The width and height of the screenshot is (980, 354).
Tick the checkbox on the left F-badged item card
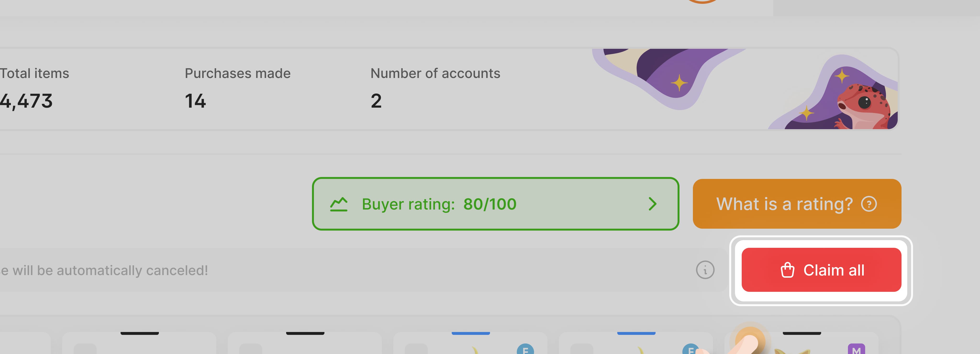click(x=416, y=349)
